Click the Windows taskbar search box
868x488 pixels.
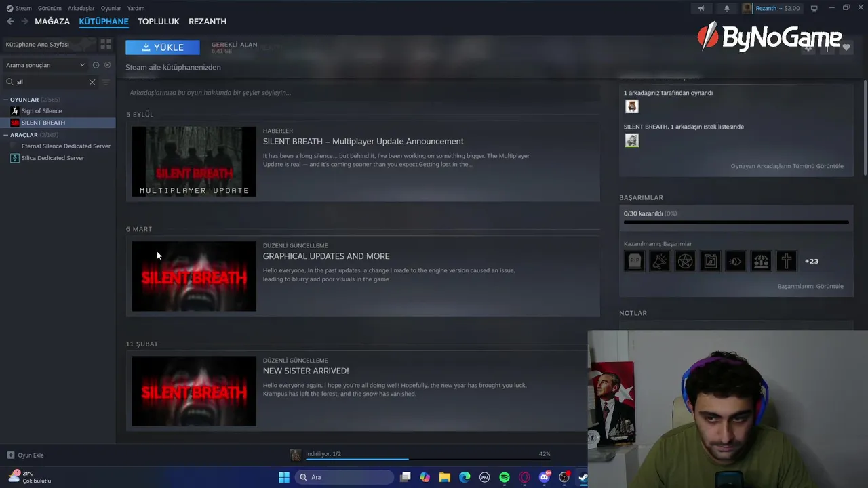click(x=344, y=477)
